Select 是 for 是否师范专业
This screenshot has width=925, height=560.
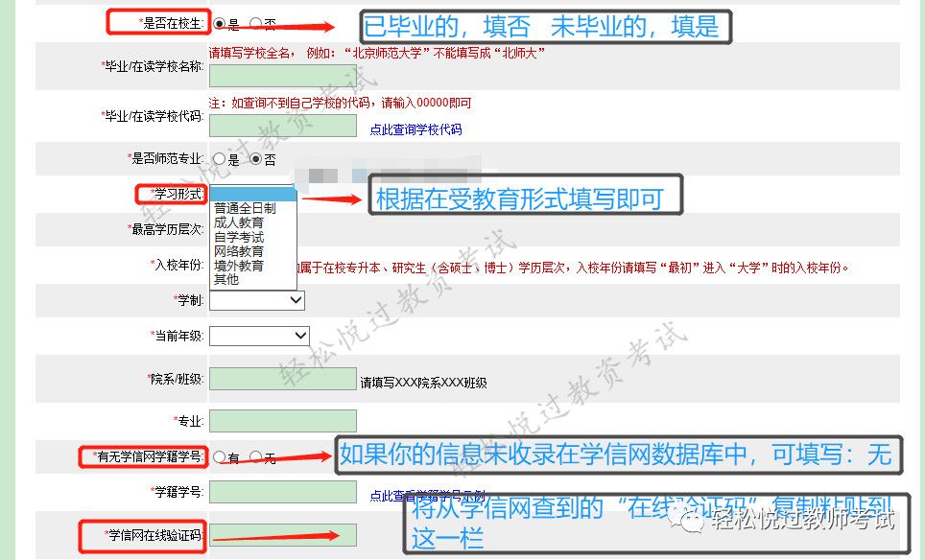[220, 159]
